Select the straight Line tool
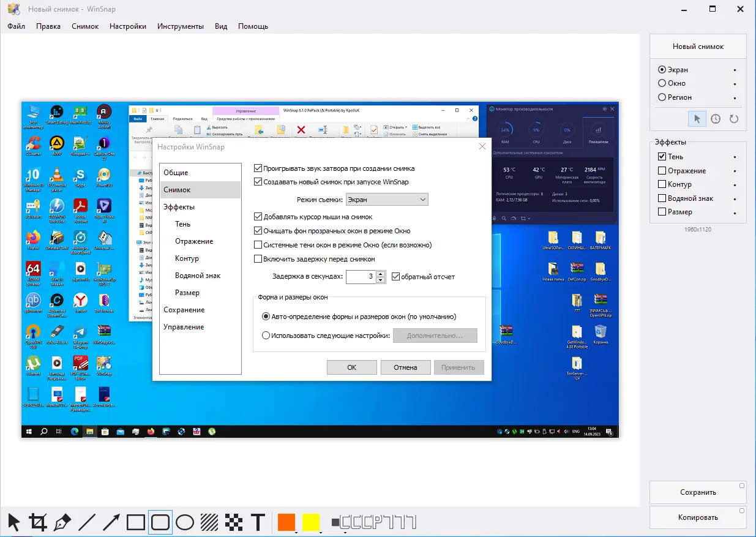The height and width of the screenshot is (537, 756). [87, 522]
